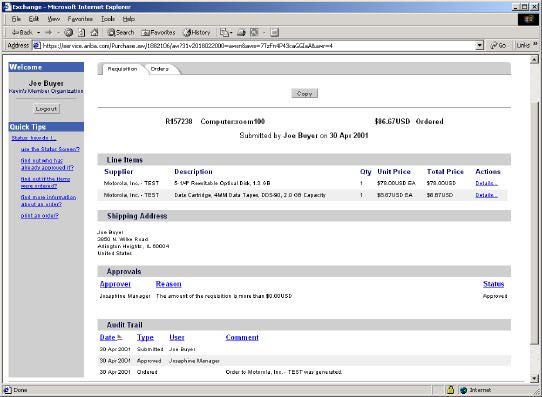Click the Links toolbar label
Viewport: 542px width, 397px height.
523,45
